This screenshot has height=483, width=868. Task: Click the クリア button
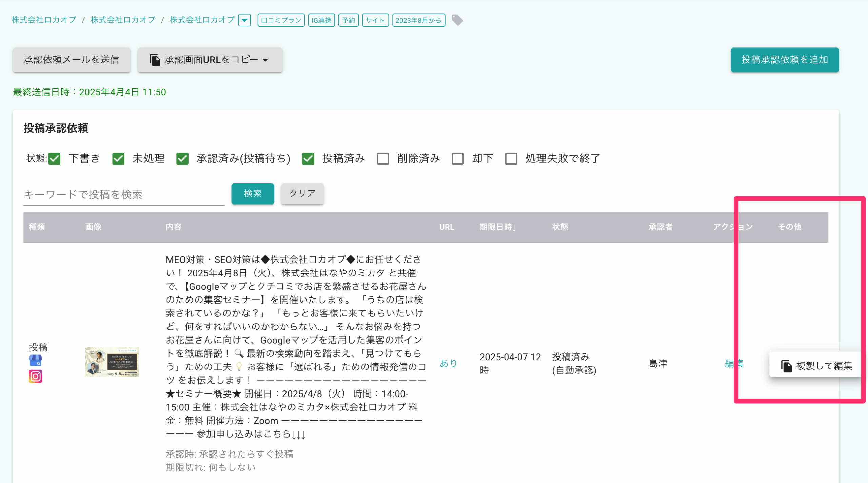302,194
